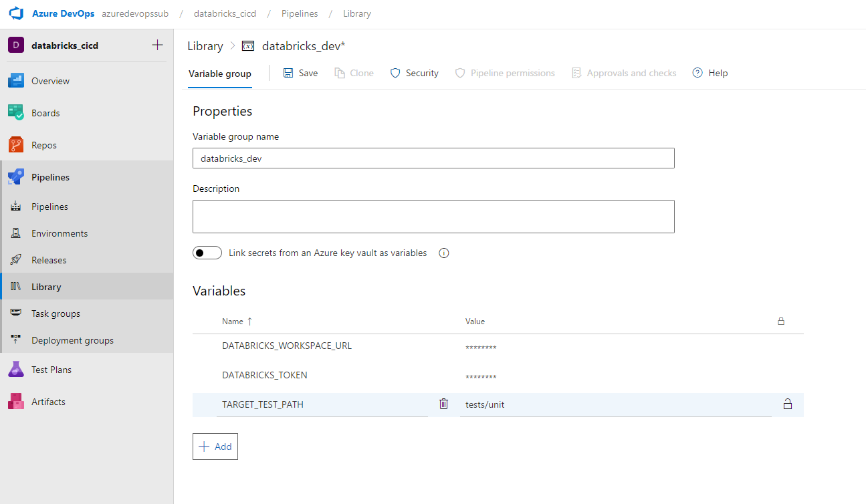Click the Releases rocket icon

[x=17, y=260]
